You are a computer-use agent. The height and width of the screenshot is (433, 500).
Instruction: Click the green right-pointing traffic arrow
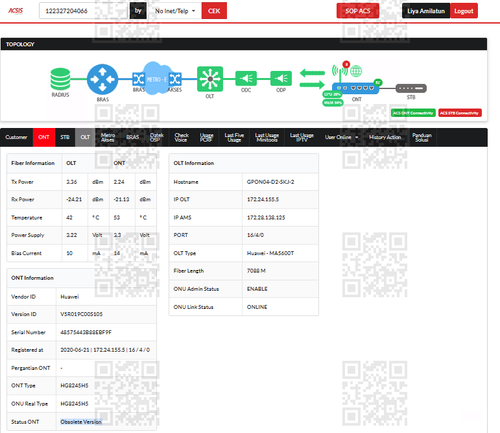click(x=312, y=84)
